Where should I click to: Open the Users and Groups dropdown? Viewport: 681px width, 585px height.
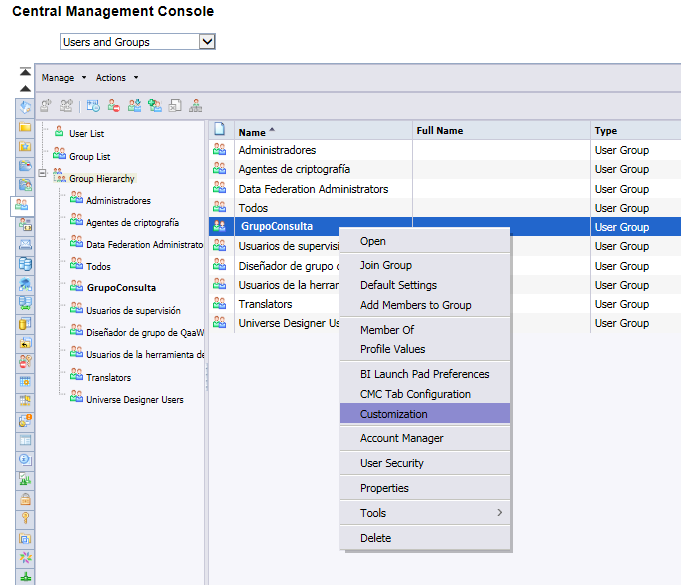tap(207, 42)
